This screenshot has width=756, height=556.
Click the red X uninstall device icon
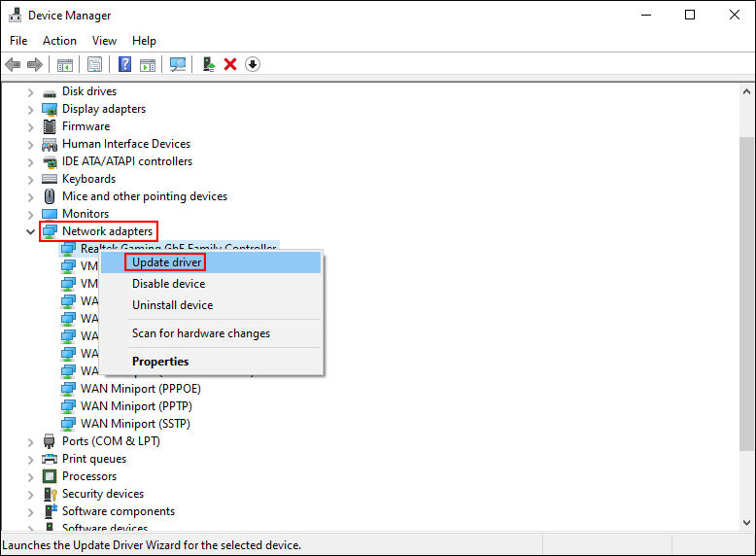(230, 64)
